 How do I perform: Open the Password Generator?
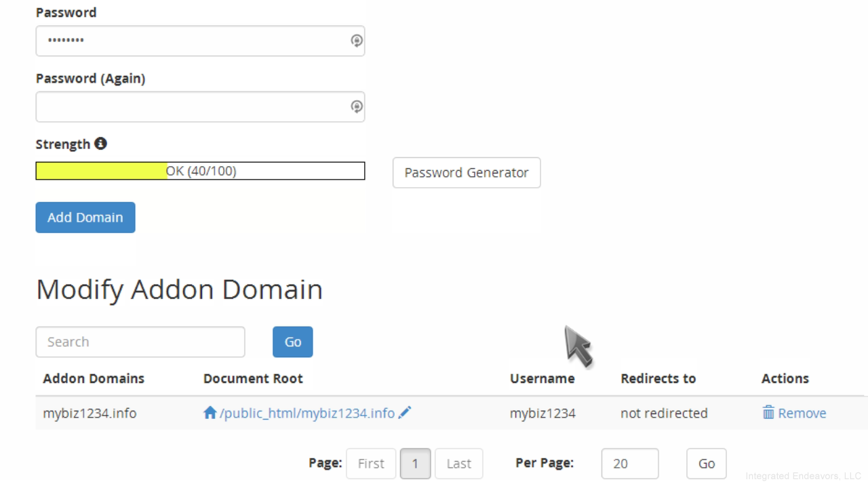tap(466, 172)
